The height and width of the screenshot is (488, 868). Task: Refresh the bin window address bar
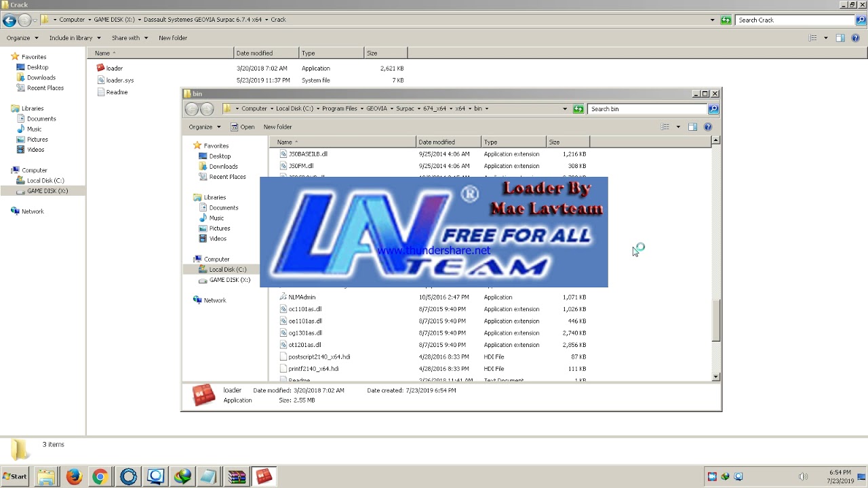tap(578, 109)
